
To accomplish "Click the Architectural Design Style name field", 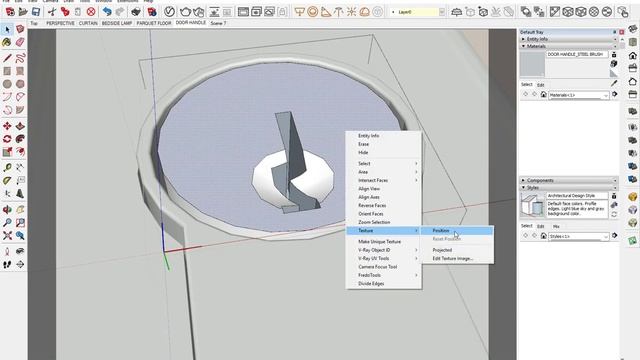I will pyautogui.click(x=577, y=196).
